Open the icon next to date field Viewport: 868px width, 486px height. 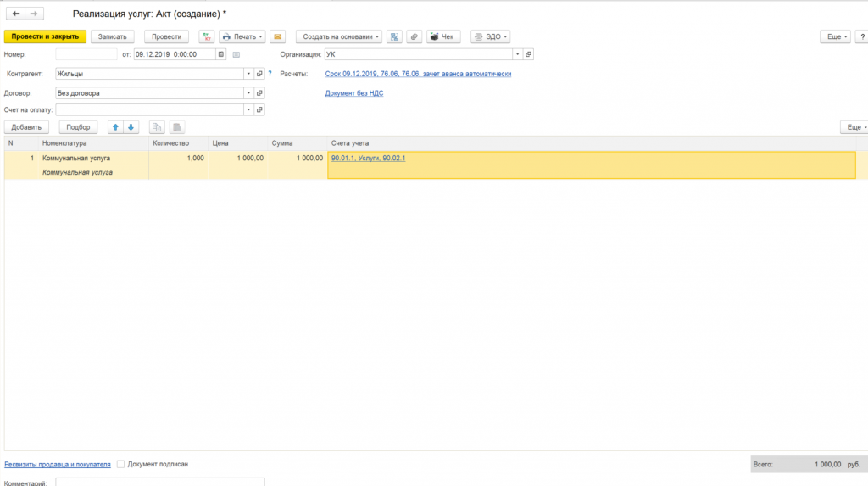(236, 54)
